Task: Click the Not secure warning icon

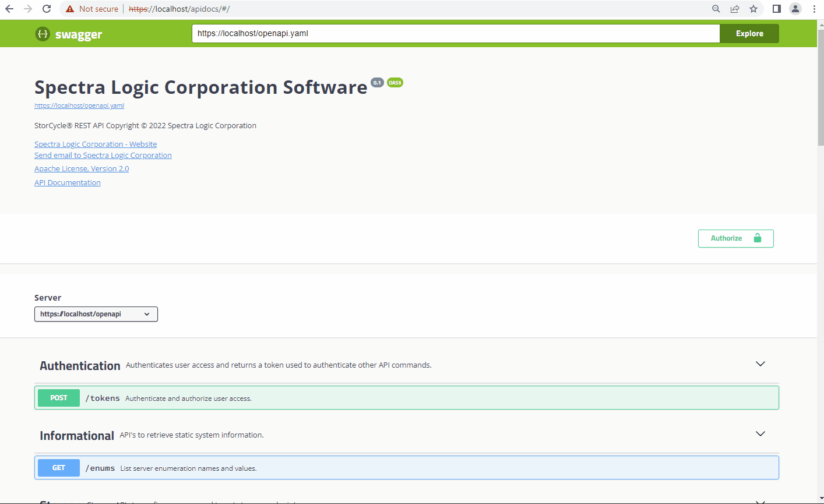Action: point(70,9)
